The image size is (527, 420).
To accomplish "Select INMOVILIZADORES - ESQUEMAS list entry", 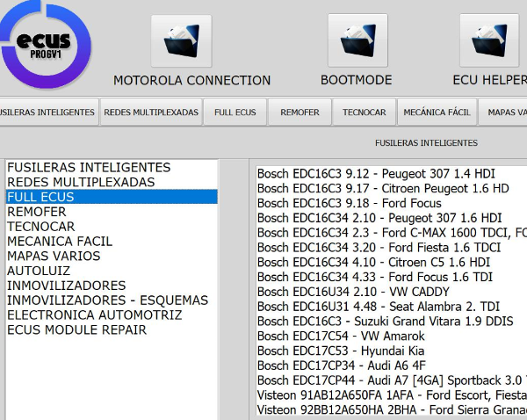I will [112, 301].
